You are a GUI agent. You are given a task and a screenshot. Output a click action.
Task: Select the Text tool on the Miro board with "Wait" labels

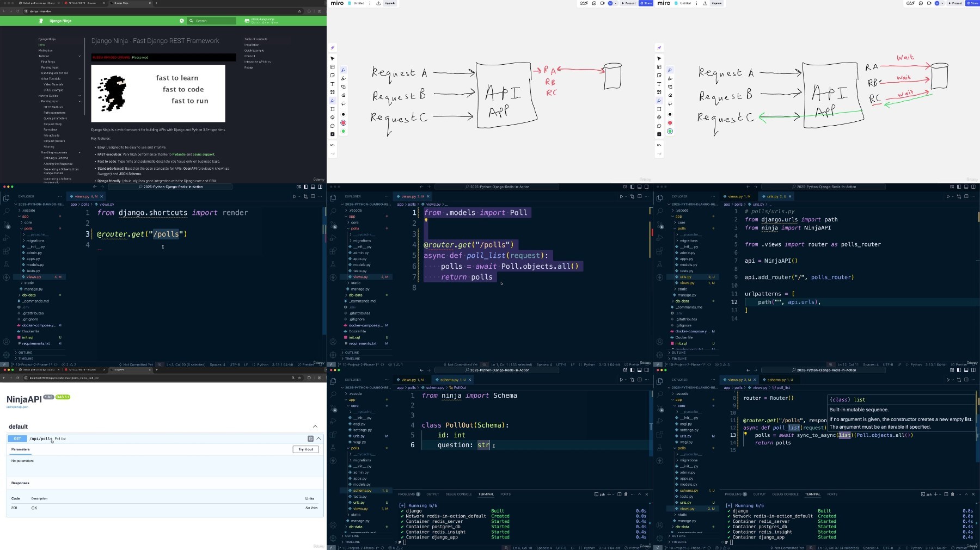(x=659, y=84)
